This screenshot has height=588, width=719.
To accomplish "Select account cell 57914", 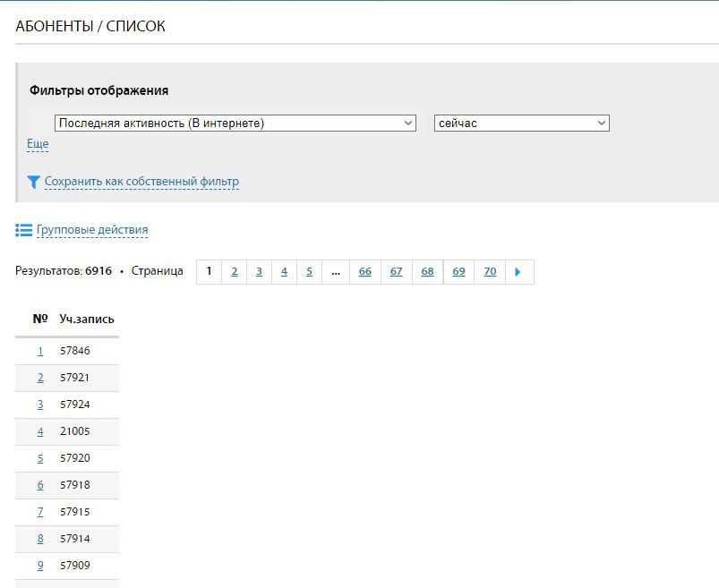I will [x=75, y=539].
